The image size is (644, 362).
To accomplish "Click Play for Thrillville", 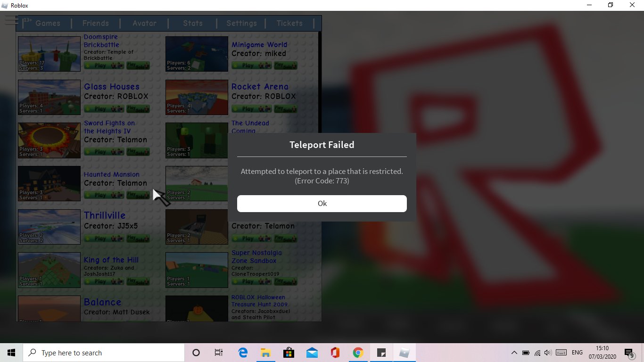I will click(x=104, y=239).
